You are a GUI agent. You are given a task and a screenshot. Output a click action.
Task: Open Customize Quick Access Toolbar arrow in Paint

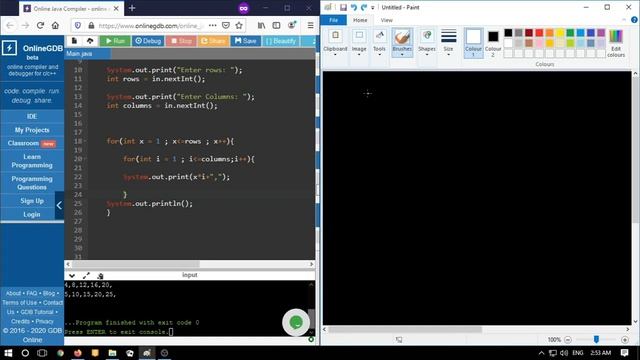pos(373,8)
